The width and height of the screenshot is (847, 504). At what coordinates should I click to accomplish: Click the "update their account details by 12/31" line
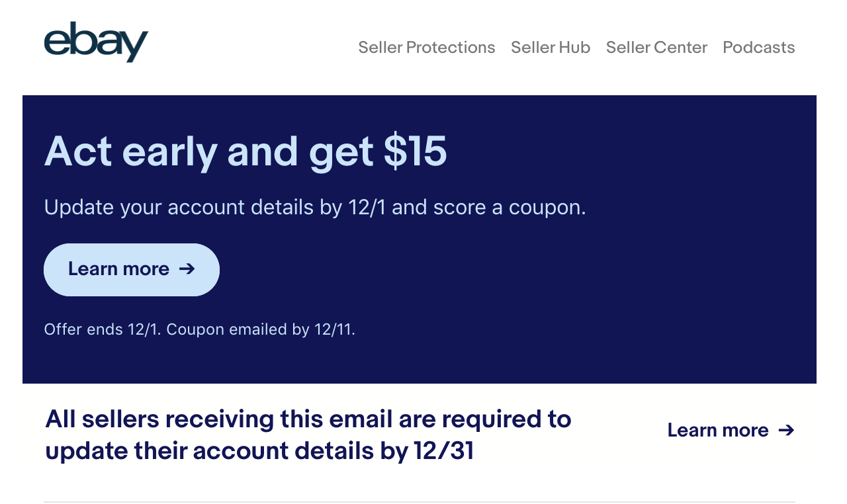[259, 451]
